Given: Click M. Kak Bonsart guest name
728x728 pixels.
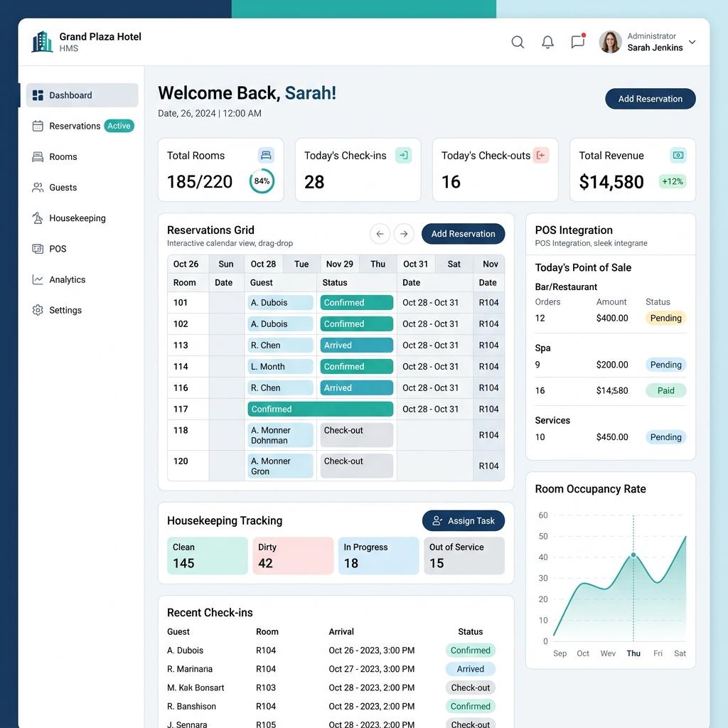Looking at the screenshot, I should point(196,687).
